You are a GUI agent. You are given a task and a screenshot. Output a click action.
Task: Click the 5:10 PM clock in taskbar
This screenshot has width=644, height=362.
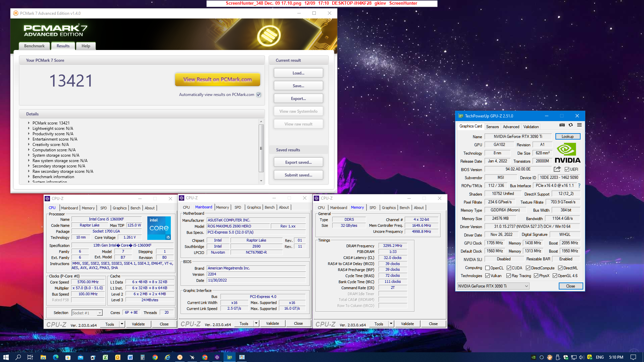(x=616, y=357)
